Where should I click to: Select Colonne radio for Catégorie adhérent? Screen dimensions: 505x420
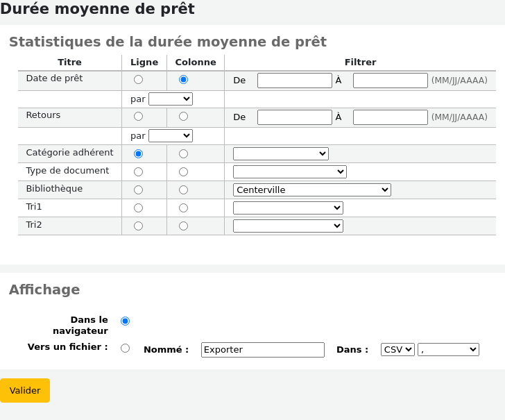pyautogui.click(x=184, y=153)
